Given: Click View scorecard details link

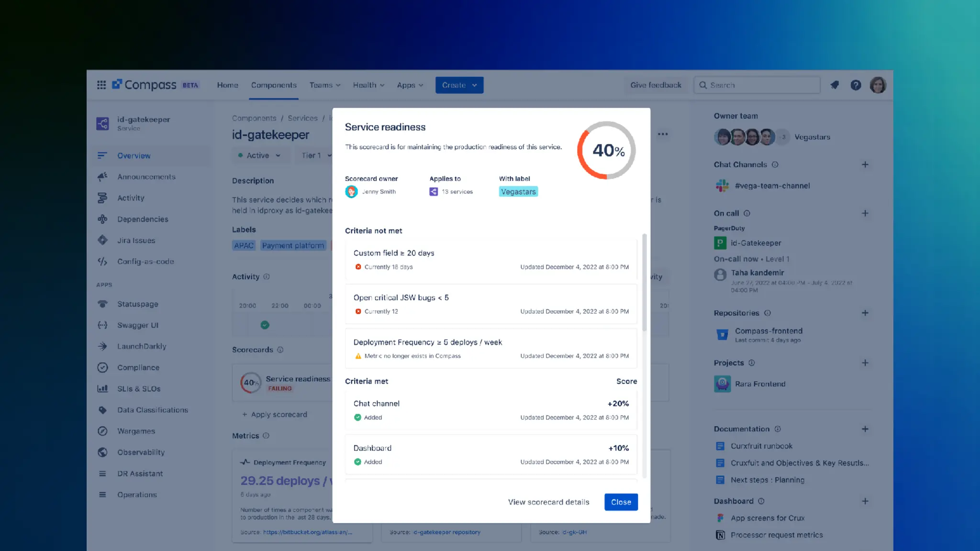Looking at the screenshot, I should click(x=548, y=502).
